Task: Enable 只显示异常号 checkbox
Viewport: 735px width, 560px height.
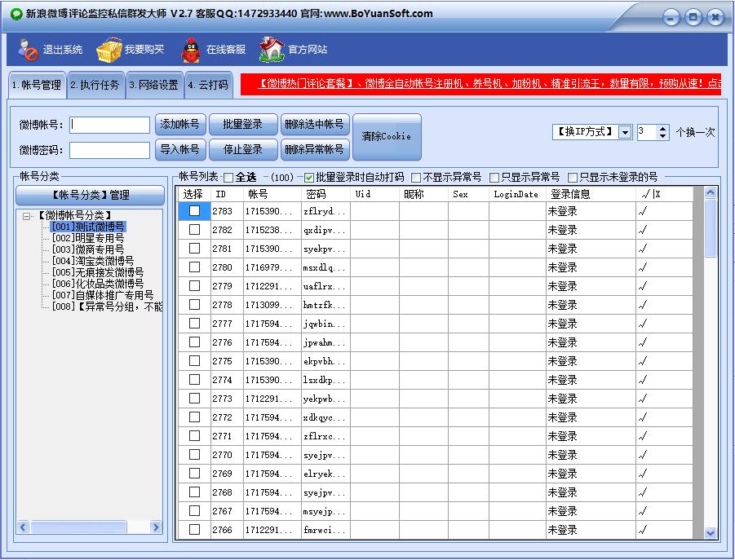Action: 494,178
